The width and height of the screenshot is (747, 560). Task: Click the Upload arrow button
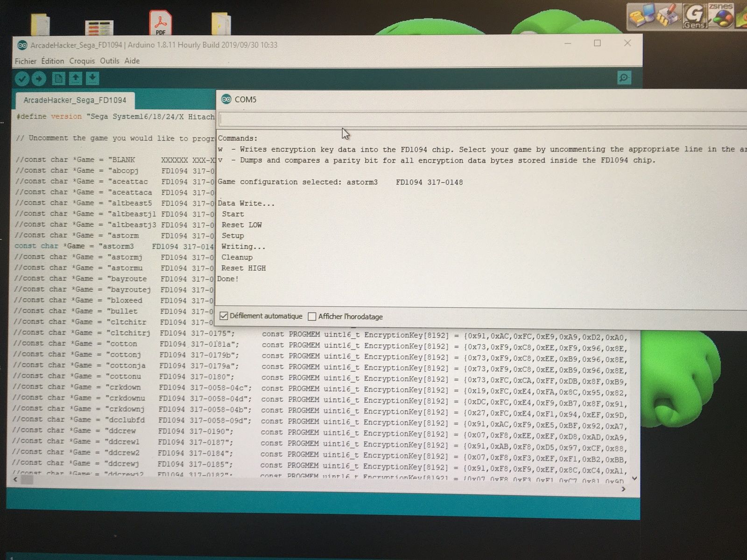[39, 78]
